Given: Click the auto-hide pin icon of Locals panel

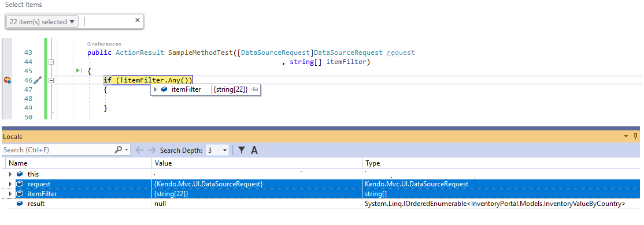Looking at the screenshot, I should pyautogui.click(x=636, y=136).
